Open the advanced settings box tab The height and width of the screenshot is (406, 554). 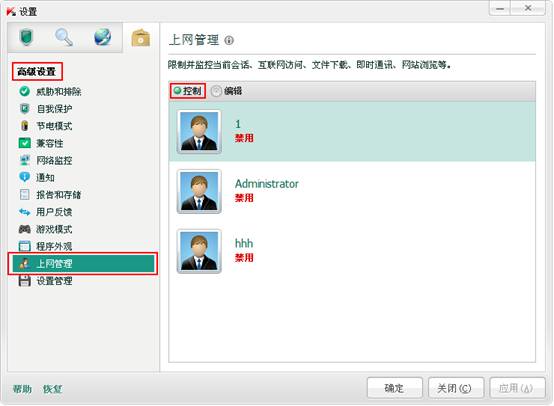pos(140,38)
